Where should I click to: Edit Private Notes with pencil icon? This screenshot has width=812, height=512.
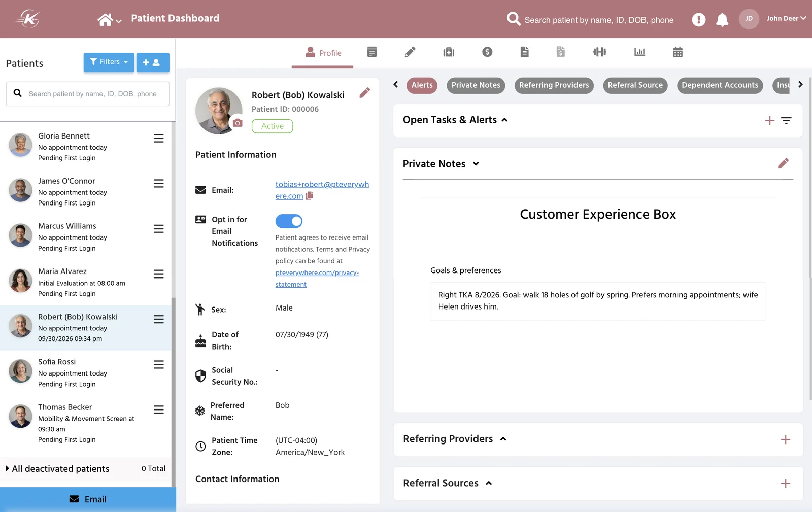(784, 163)
